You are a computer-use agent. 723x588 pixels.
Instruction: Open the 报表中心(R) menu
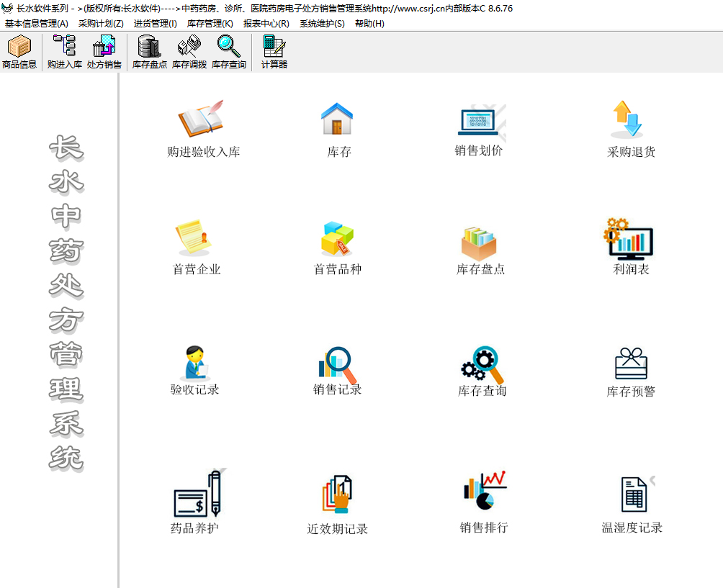(266, 24)
